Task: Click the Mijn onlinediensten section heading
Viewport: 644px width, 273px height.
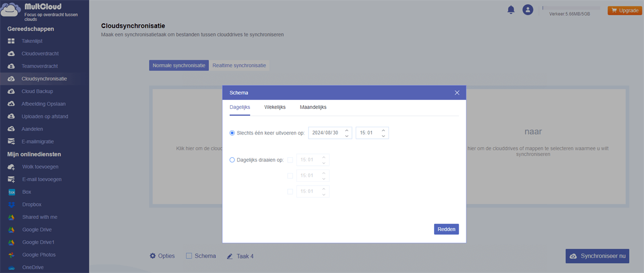Action: 34,154
